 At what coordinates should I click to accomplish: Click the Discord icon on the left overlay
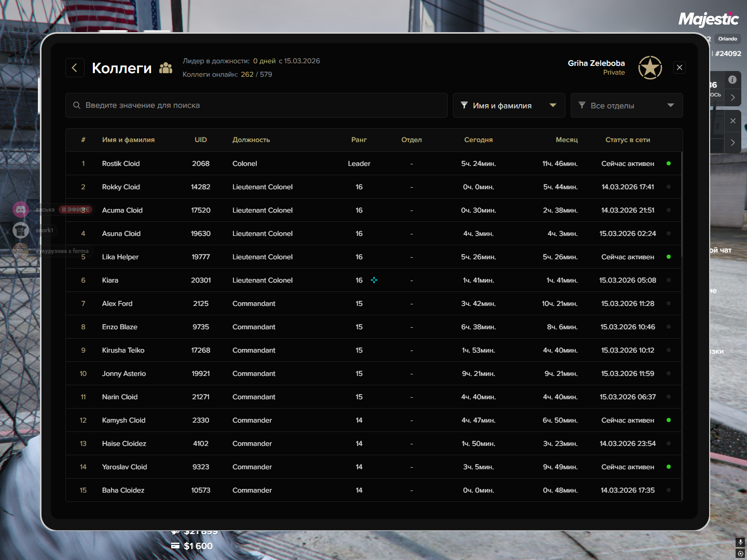pyautogui.click(x=21, y=209)
